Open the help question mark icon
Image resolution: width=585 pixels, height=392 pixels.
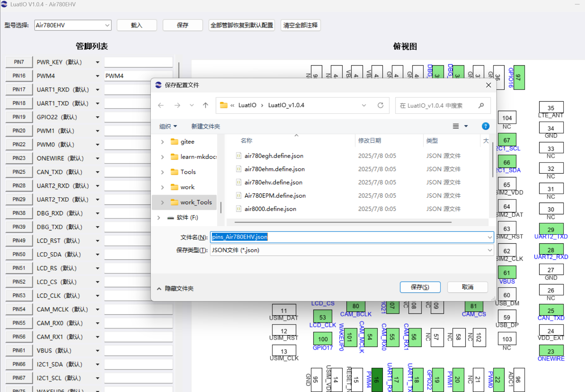point(486,126)
